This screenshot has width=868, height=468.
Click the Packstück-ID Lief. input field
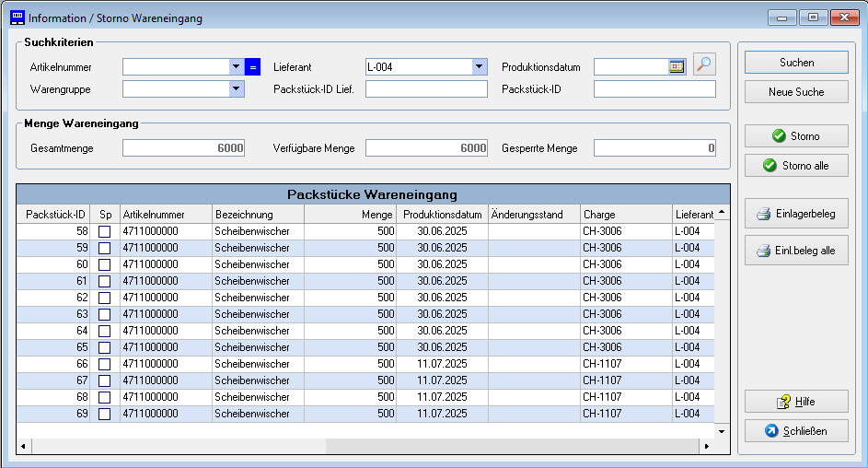click(x=426, y=89)
